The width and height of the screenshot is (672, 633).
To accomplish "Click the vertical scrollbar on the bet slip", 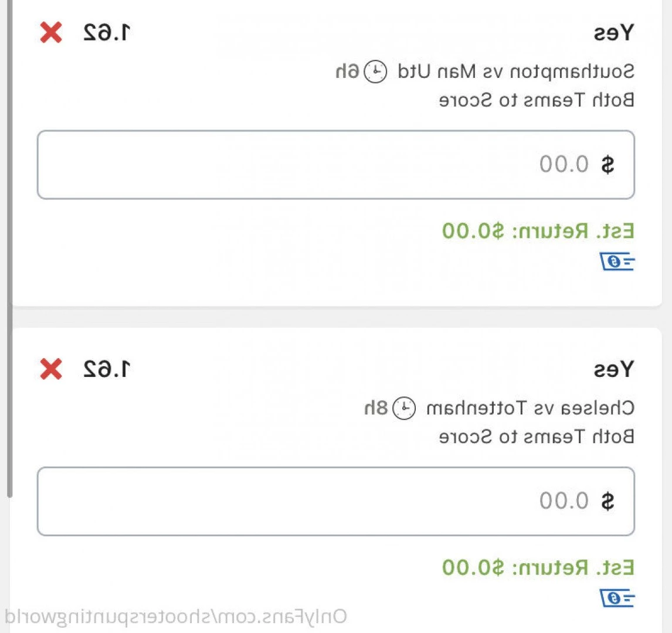I will tap(9, 249).
